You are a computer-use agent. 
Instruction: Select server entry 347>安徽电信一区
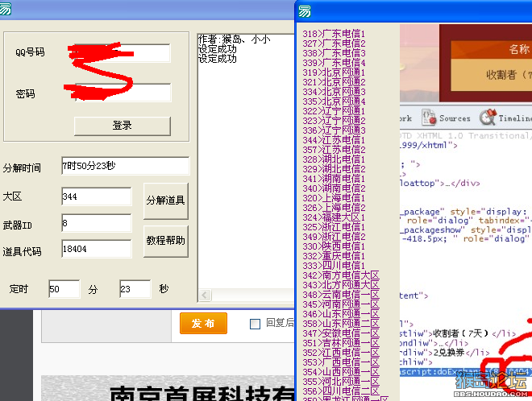(x=341, y=333)
